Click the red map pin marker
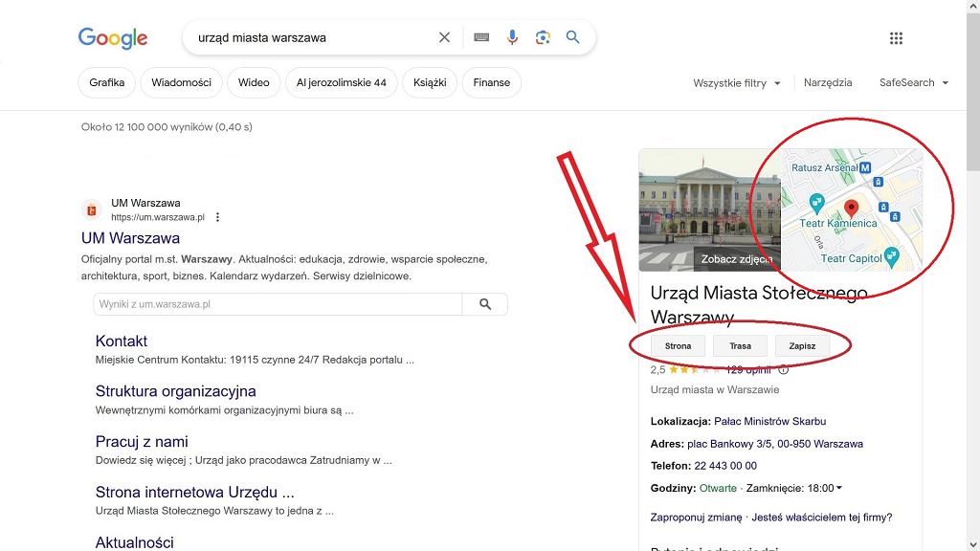The image size is (980, 551). pyautogui.click(x=851, y=208)
